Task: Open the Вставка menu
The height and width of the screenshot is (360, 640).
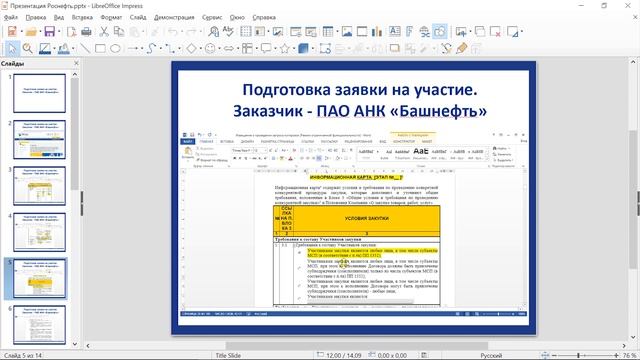Action: point(82,18)
